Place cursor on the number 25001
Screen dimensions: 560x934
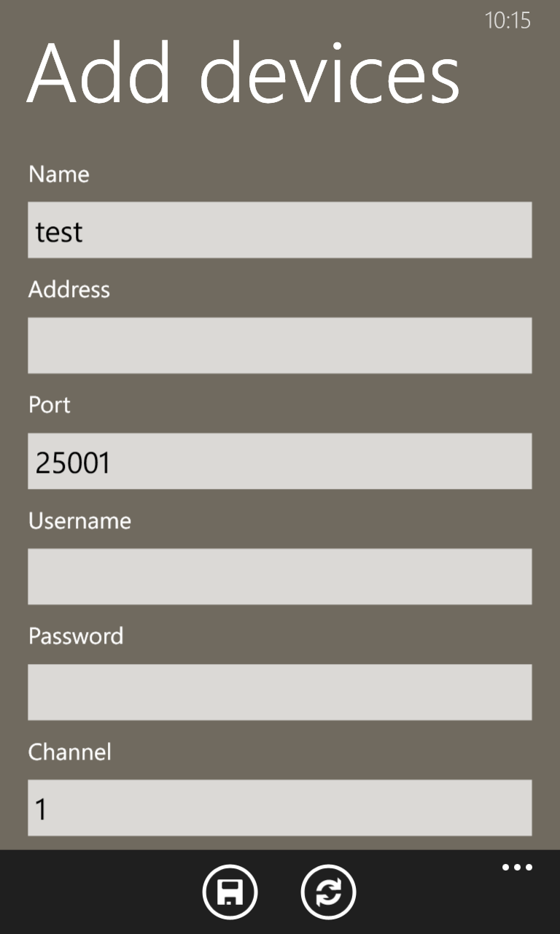73,463
